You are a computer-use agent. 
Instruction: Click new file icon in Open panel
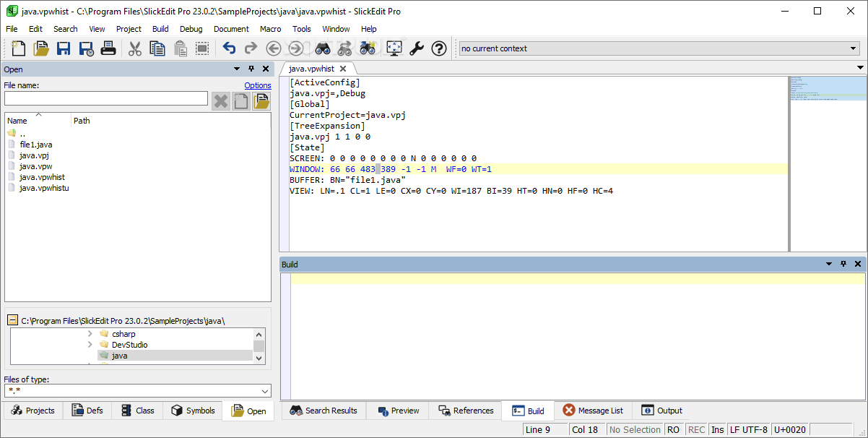240,101
